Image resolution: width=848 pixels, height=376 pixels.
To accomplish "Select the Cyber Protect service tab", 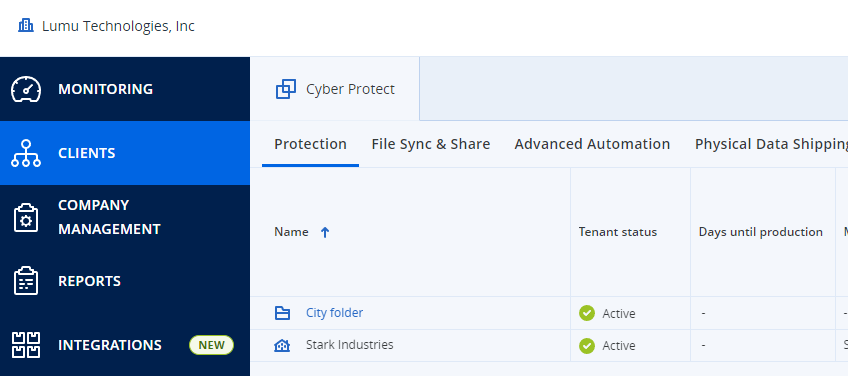I will click(x=335, y=89).
